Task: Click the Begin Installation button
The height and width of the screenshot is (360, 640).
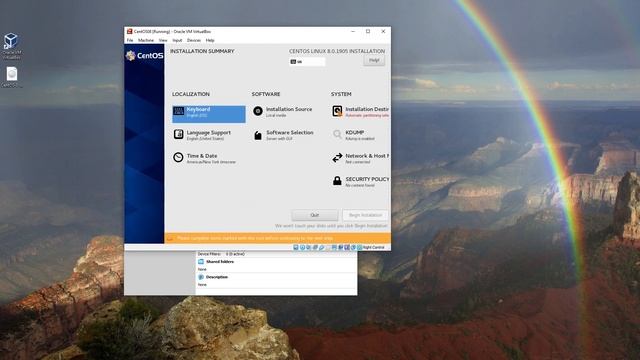Action: pos(365,215)
